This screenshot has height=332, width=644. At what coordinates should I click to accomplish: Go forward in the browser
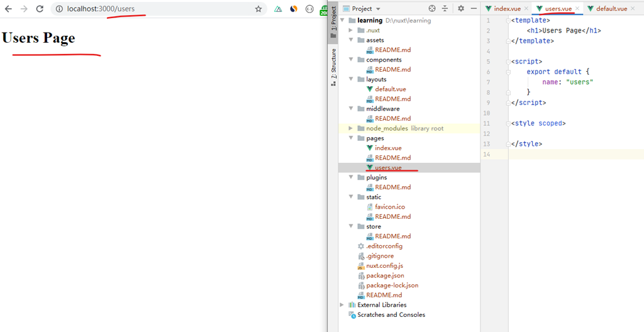point(24,9)
